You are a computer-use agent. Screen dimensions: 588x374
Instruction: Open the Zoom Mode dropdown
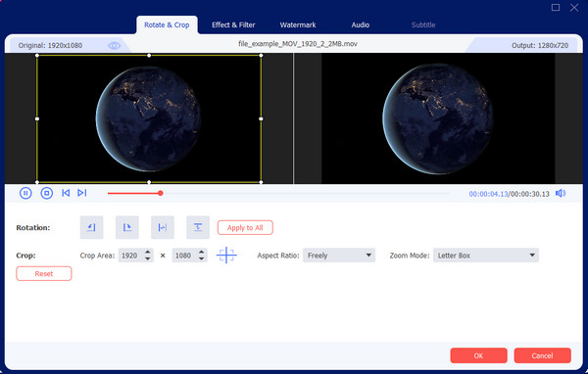point(486,256)
